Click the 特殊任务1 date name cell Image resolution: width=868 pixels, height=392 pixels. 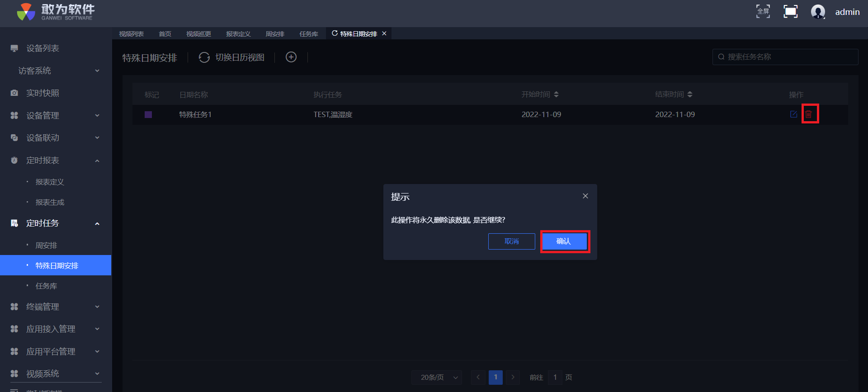tap(195, 115)
